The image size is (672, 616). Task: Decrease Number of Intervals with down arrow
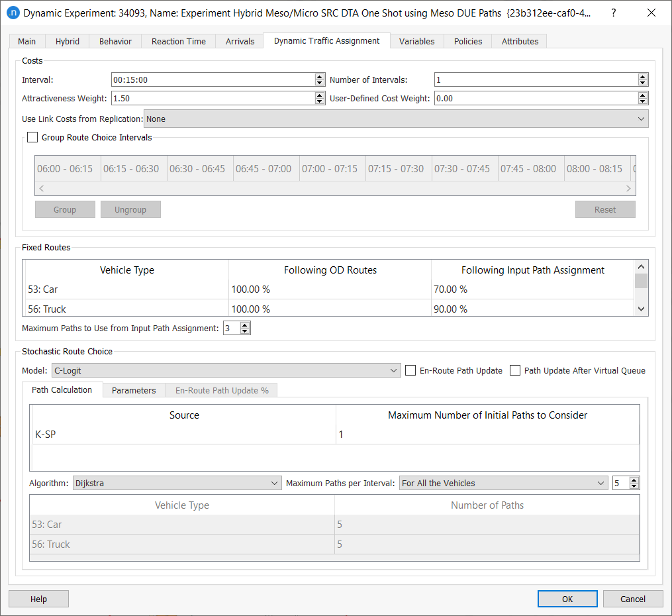click(642, 83)
